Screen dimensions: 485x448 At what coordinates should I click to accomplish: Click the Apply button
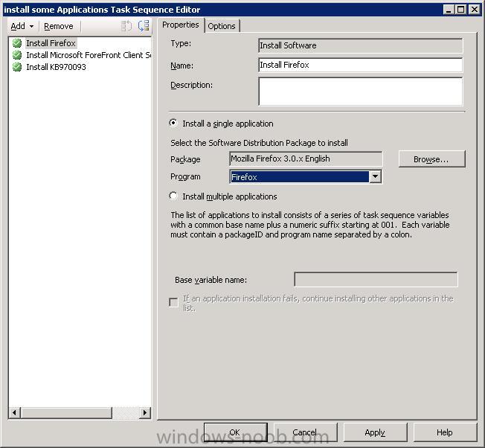coord(375,432)
